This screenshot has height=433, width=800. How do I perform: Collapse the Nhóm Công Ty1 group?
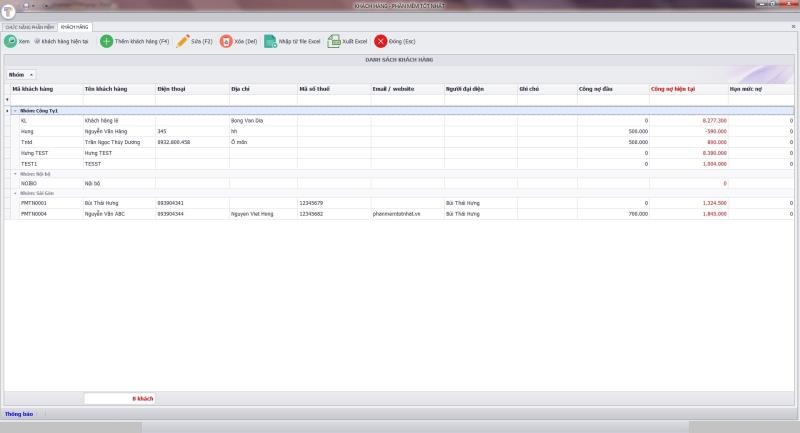(16, 110)
